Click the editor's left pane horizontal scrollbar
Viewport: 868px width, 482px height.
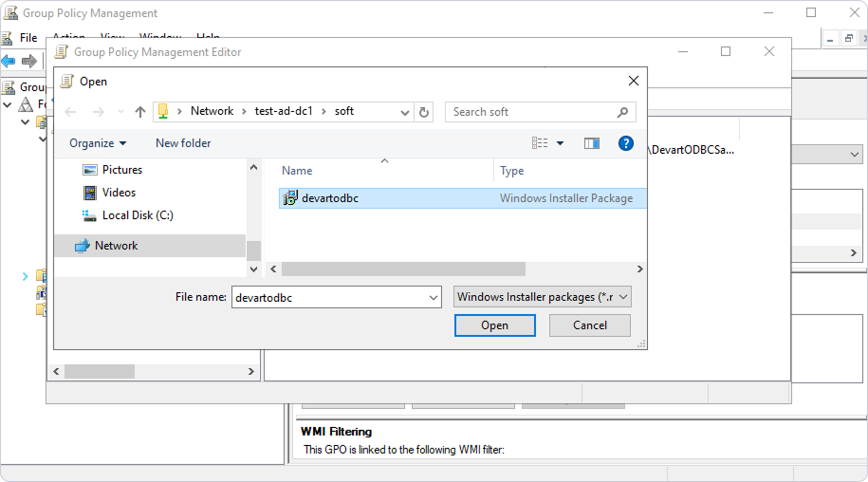[x=100, y=371]
